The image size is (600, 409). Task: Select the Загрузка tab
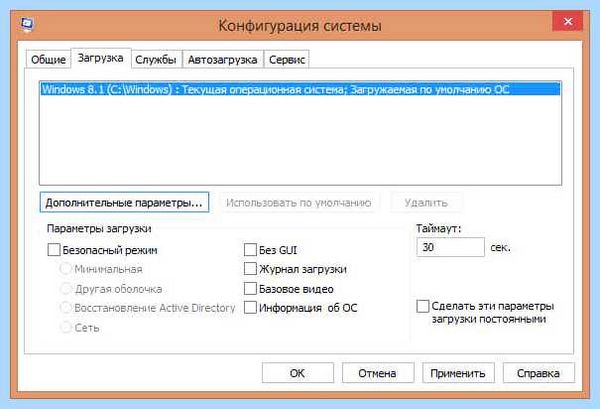(101, 58)
